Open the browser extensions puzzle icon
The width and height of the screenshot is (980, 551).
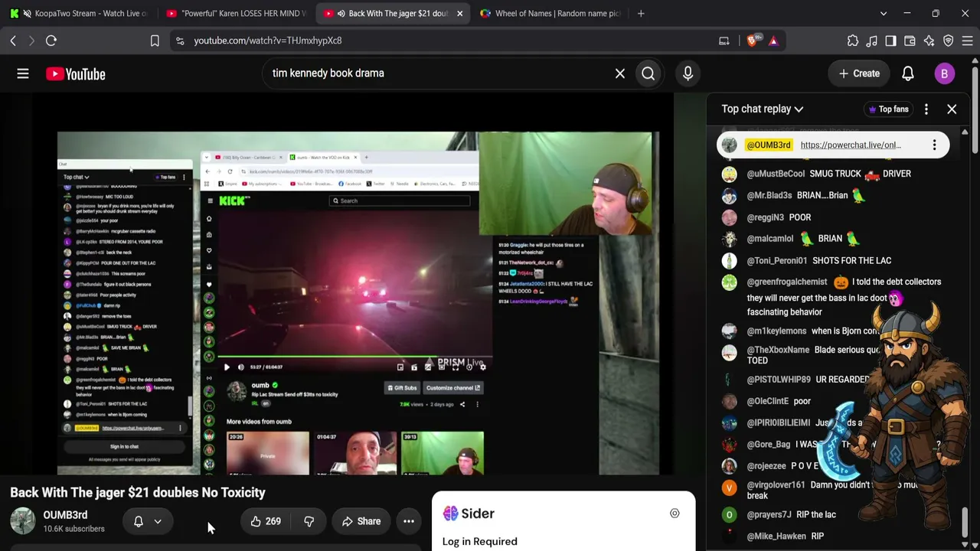pyautogui.click(x=853, y=41)
